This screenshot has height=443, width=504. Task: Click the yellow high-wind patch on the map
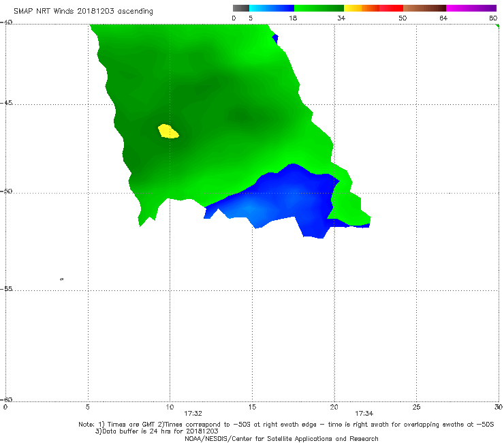pyautogui.click(x=168, y=132)
